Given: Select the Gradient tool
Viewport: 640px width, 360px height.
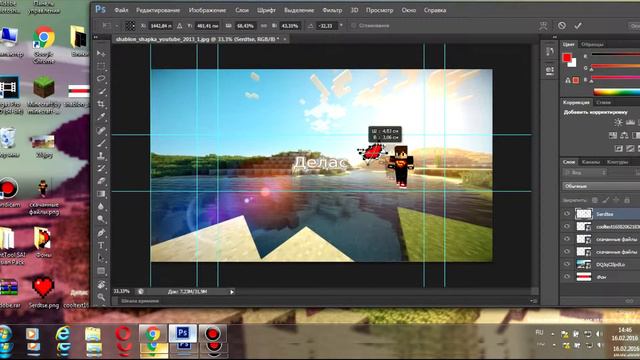Looking at the screenshot, I should [x=101, y=193].
